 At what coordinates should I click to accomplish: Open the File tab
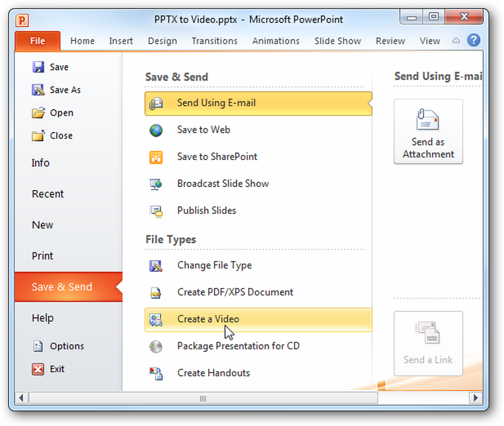click(x=37, y=41)
